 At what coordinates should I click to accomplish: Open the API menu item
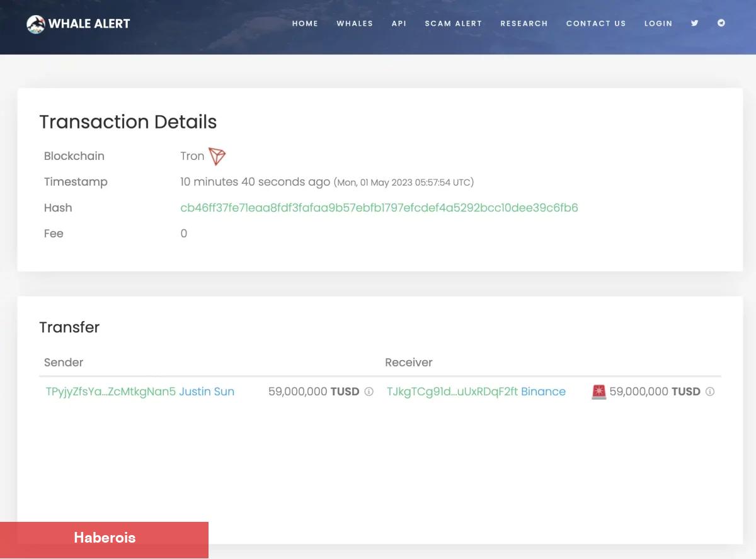pos(399,23)
